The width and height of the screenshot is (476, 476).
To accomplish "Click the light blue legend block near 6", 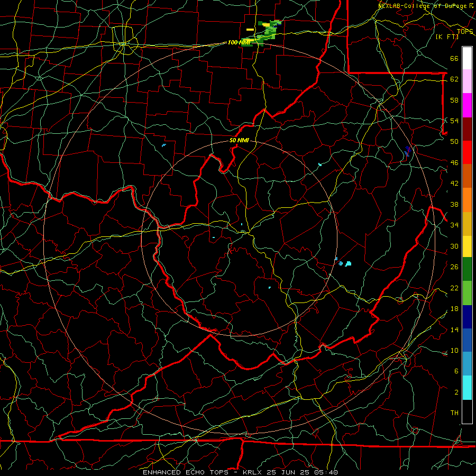I will [467, 364].
